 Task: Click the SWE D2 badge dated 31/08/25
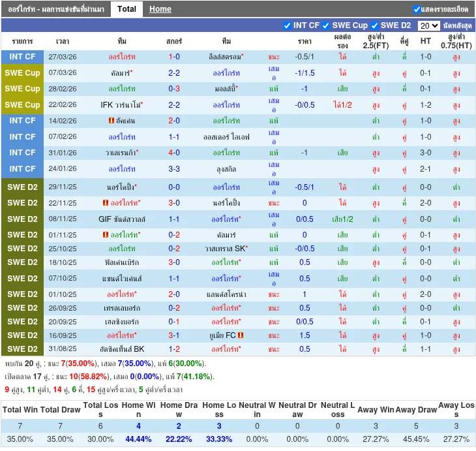coord(23,349)
